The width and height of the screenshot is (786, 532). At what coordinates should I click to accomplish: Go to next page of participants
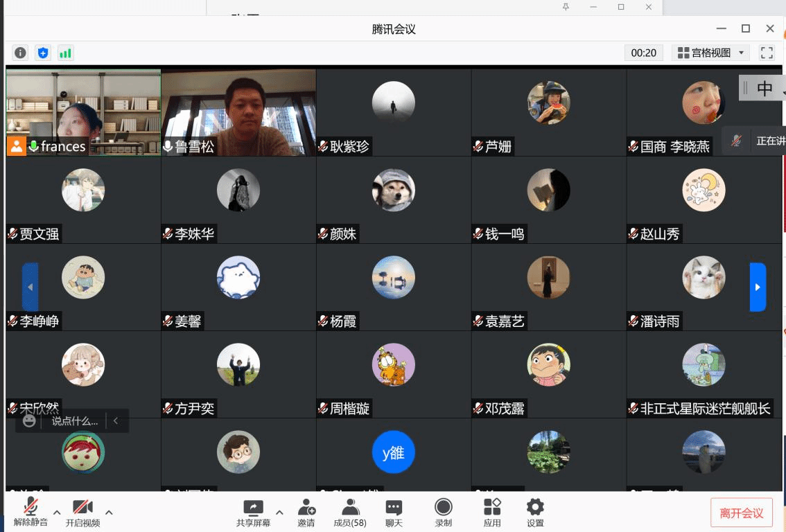point(758,287)
